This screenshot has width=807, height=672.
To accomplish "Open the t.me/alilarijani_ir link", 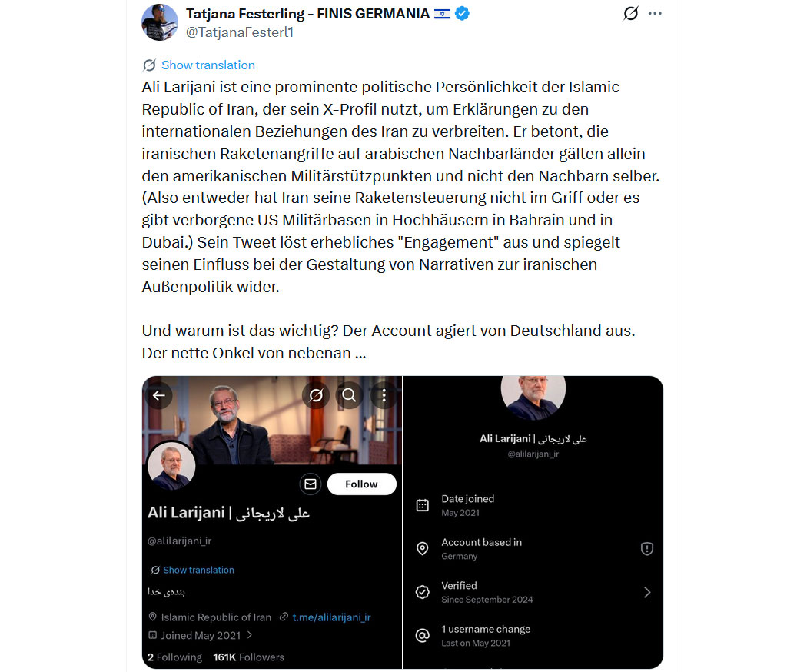I will tap(331, 617).
